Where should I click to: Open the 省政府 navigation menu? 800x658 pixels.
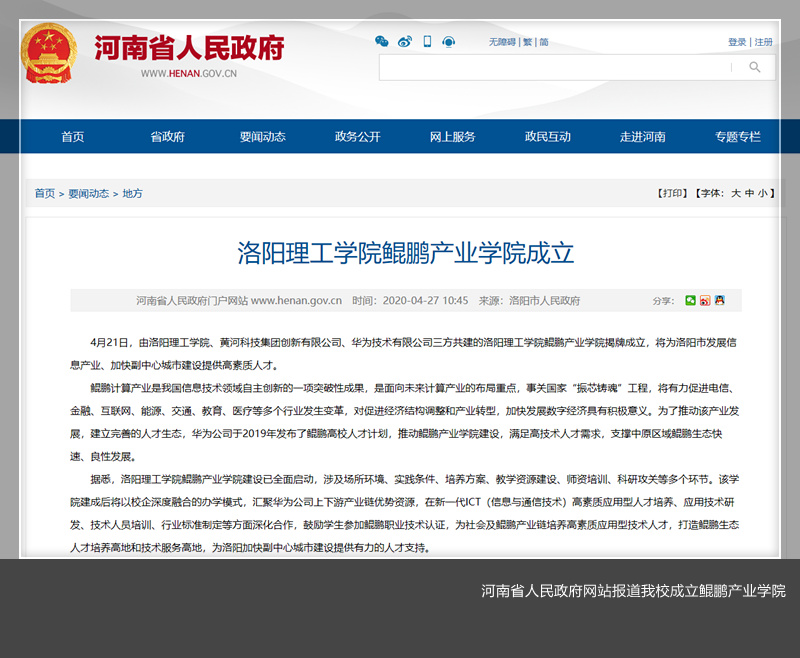click(167, 137)
